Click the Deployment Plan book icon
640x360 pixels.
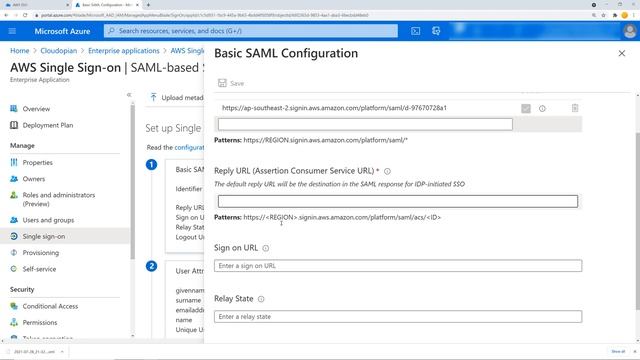click(x=14, y=125)
